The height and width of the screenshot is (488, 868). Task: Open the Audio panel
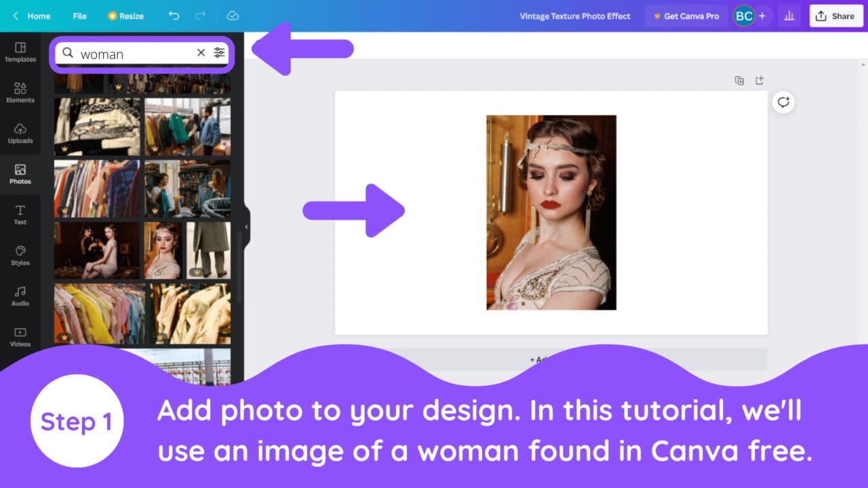pyautogui.click(x=20, y=296)
